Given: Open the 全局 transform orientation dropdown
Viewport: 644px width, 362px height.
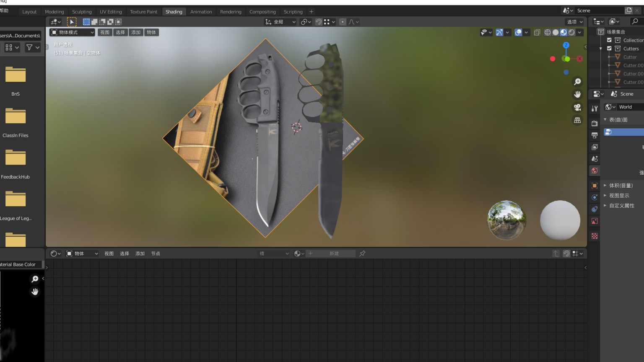Looking at the screenshot, I should (280, 22).
